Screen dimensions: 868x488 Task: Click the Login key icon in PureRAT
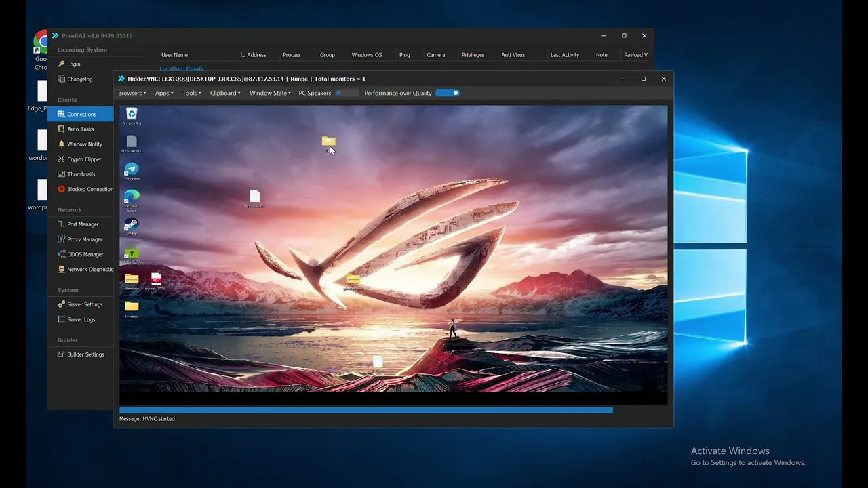[x=61, y=64]
